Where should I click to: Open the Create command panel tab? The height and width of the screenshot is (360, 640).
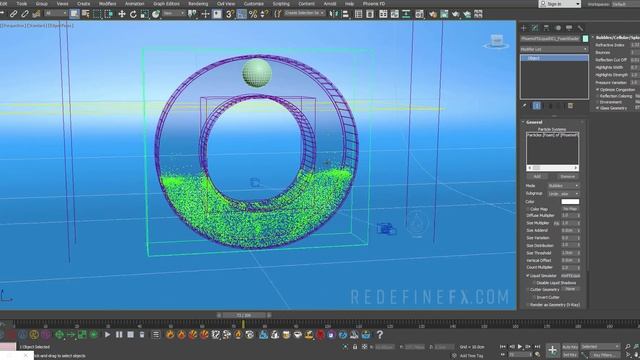pos(524,28)
